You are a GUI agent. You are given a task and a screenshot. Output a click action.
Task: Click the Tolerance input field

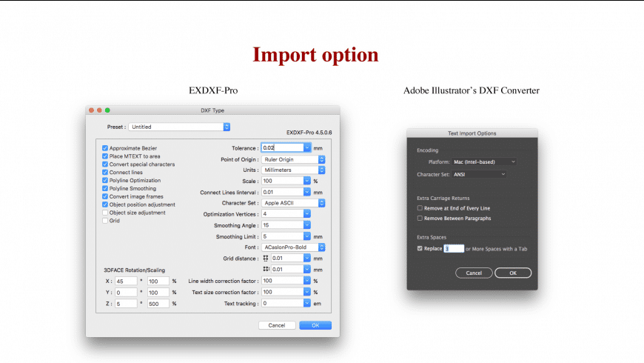click(283, 147)
